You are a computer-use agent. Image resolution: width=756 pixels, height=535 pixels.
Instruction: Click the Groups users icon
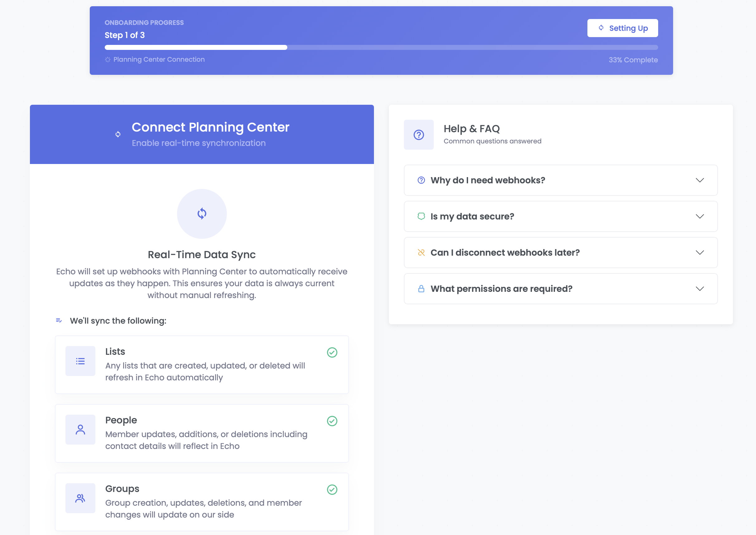click(80, 498)
